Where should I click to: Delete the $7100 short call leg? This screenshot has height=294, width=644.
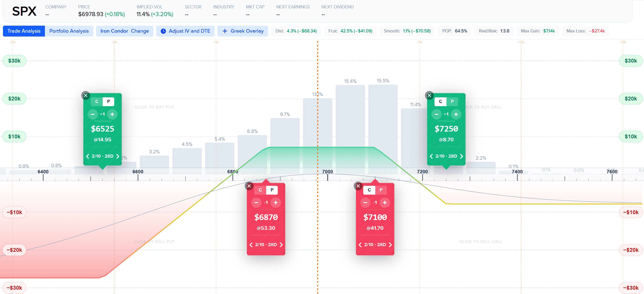(358, 186)
